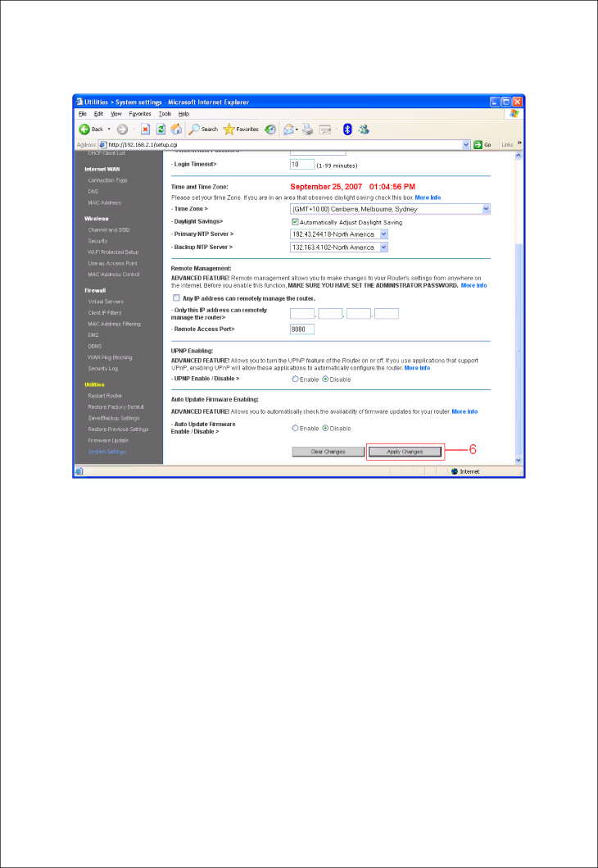
Task: Click the address bar URL field
Action: pos(285,144)
